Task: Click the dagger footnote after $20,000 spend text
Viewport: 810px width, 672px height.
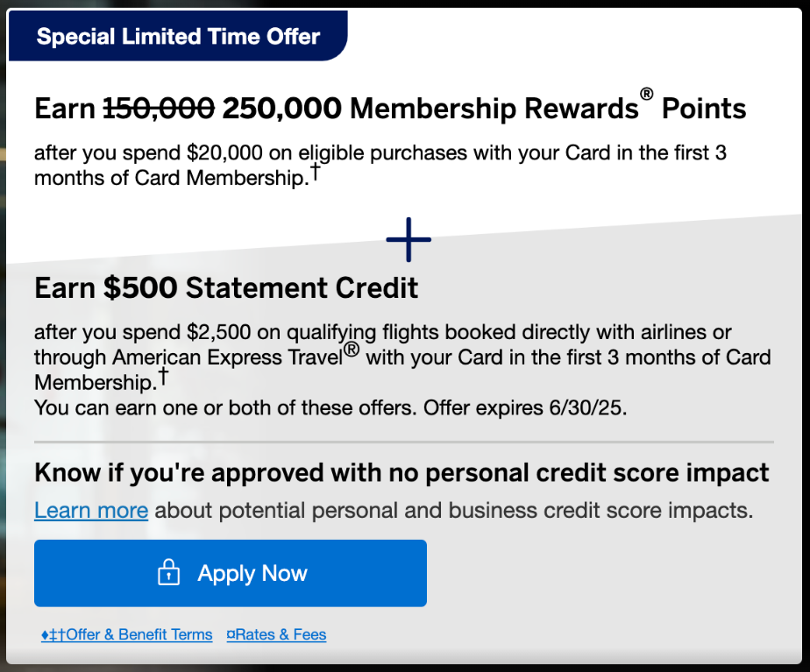Action: (x=316, y=171)
